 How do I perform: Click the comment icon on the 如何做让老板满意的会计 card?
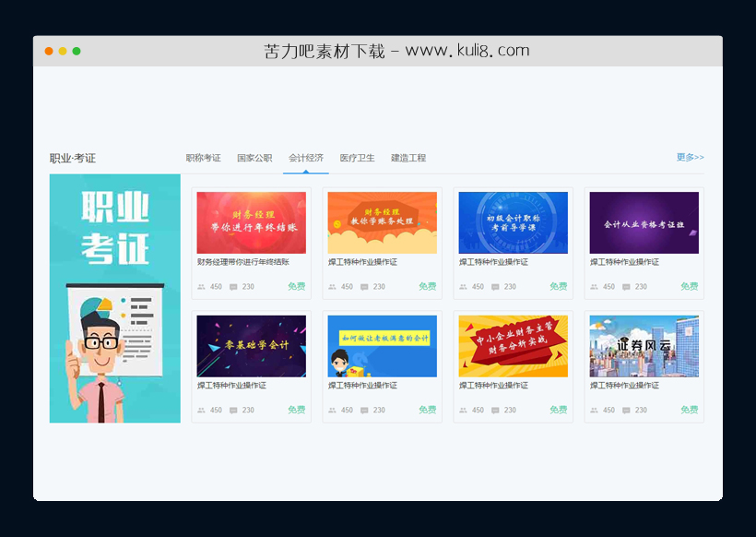coord(361,410)
